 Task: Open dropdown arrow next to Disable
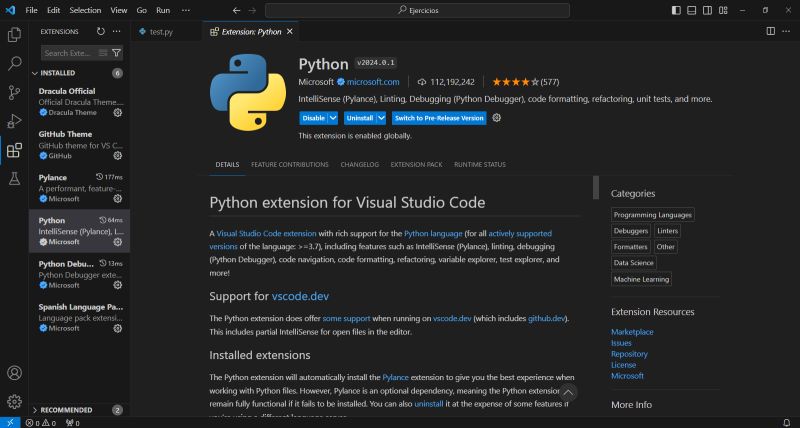333,118
